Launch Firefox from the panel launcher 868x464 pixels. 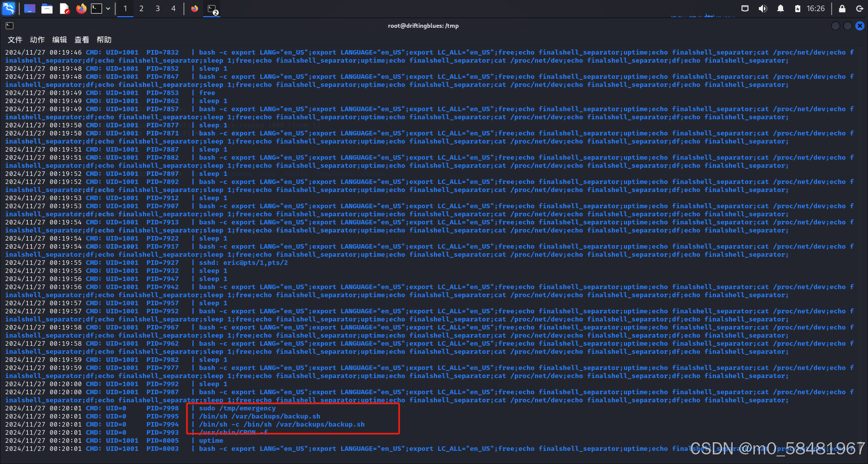81,9
